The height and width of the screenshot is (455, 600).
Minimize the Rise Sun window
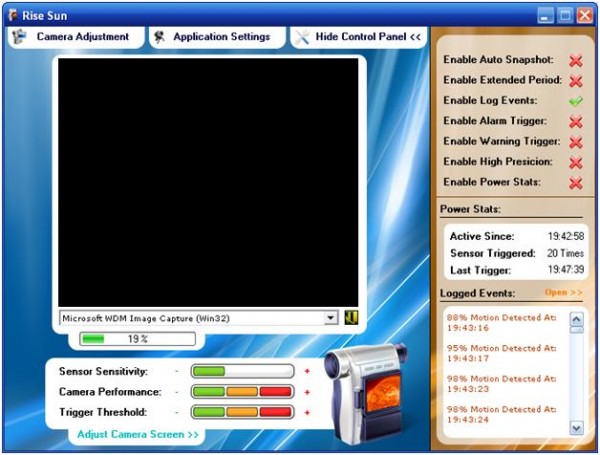[545, 16]
